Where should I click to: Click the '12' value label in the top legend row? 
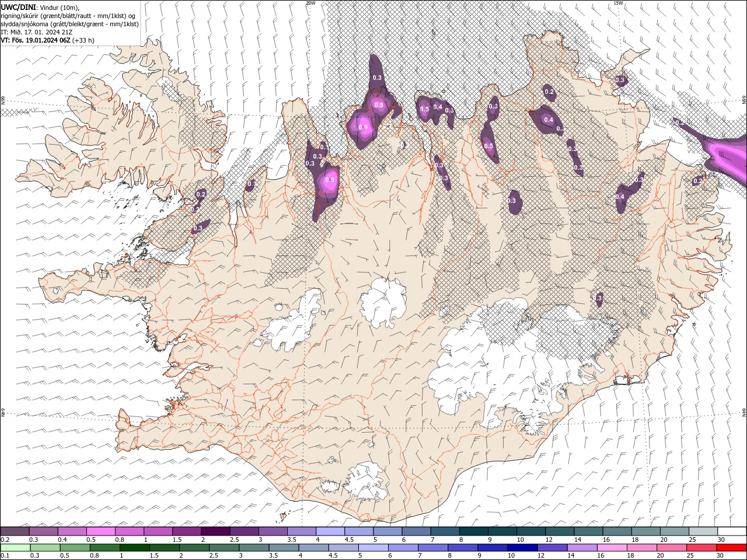[x=550, y=540]
